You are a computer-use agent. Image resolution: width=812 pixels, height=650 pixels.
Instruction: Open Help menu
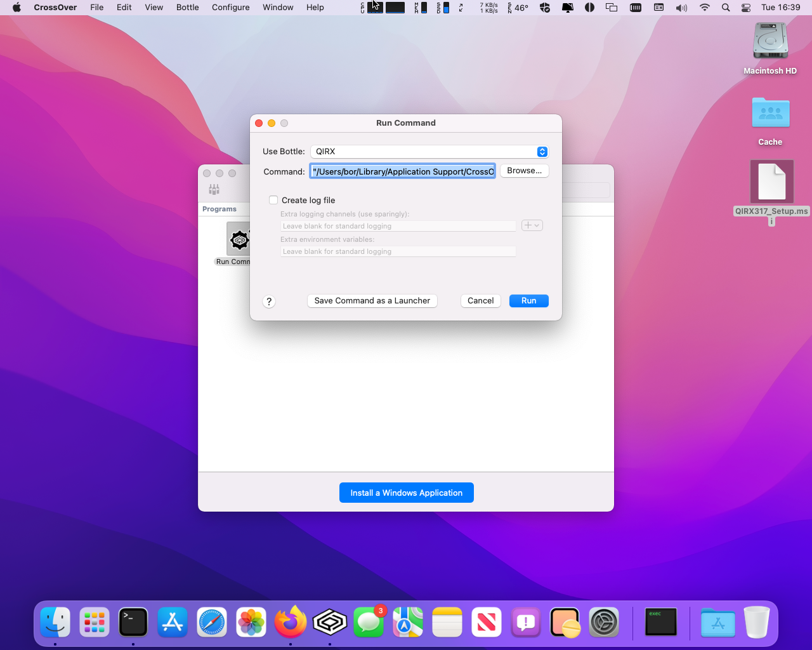click(315, 8)
